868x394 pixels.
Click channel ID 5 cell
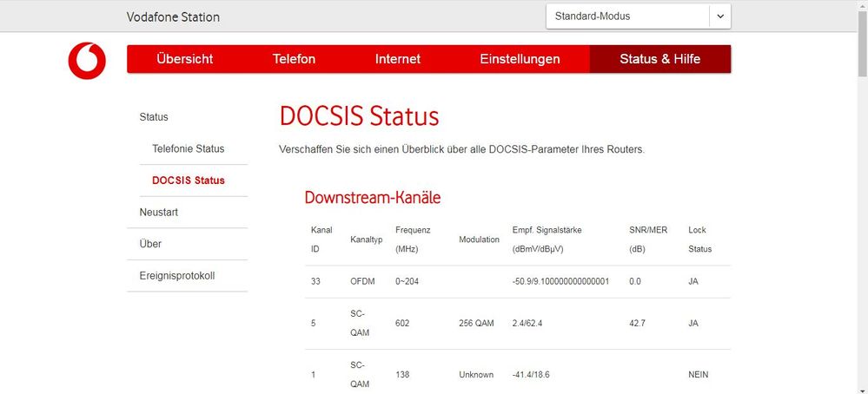(x=314, y=323)
